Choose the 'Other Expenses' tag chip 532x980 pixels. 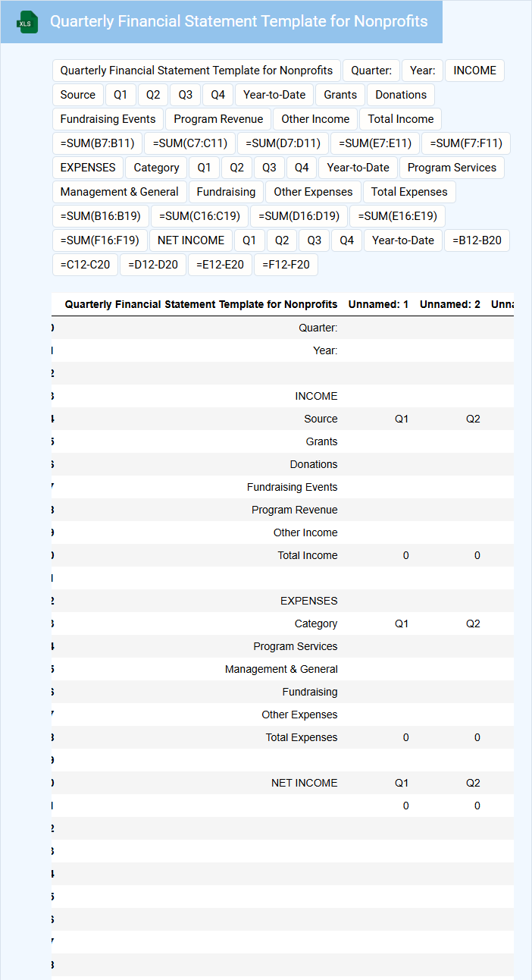pyautogui.click(x=314, y=192)
